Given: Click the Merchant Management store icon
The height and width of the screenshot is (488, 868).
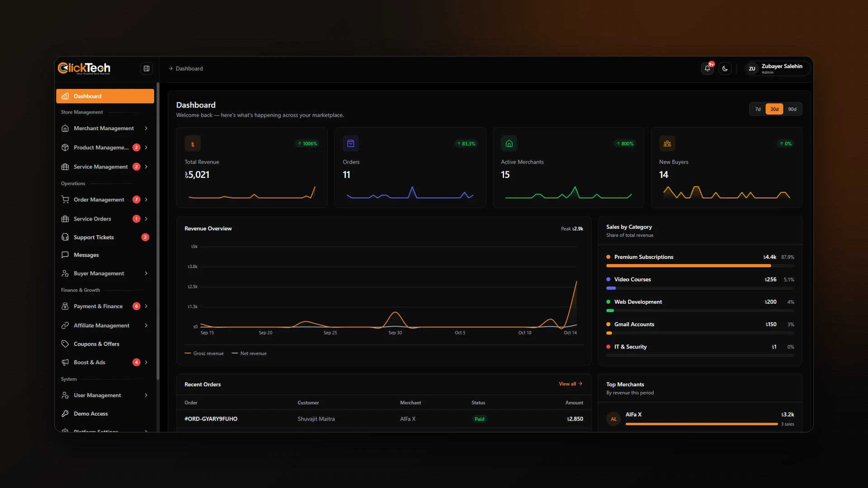Looking at the screenshot, I should coord(65,128).
